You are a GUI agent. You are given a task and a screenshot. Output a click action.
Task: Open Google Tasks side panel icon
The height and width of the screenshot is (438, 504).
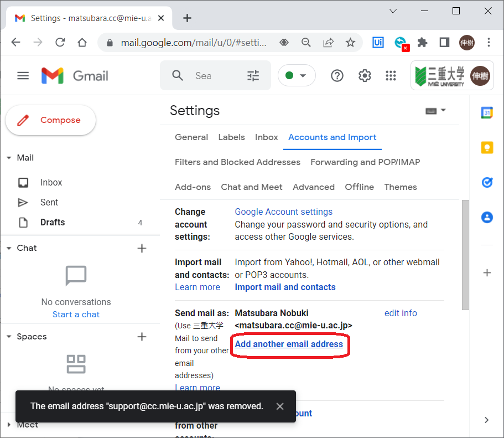487,183
